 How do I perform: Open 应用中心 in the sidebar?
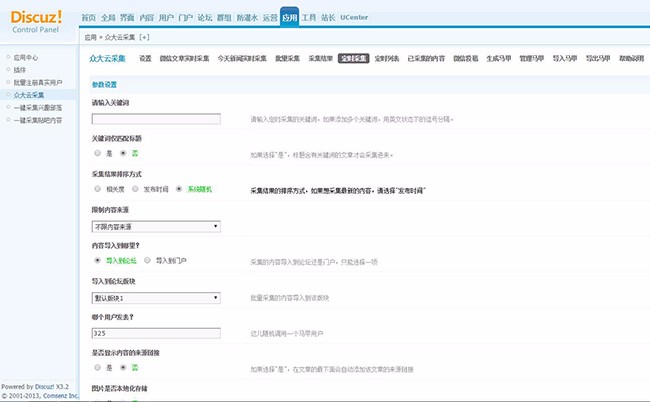[26, 58]
